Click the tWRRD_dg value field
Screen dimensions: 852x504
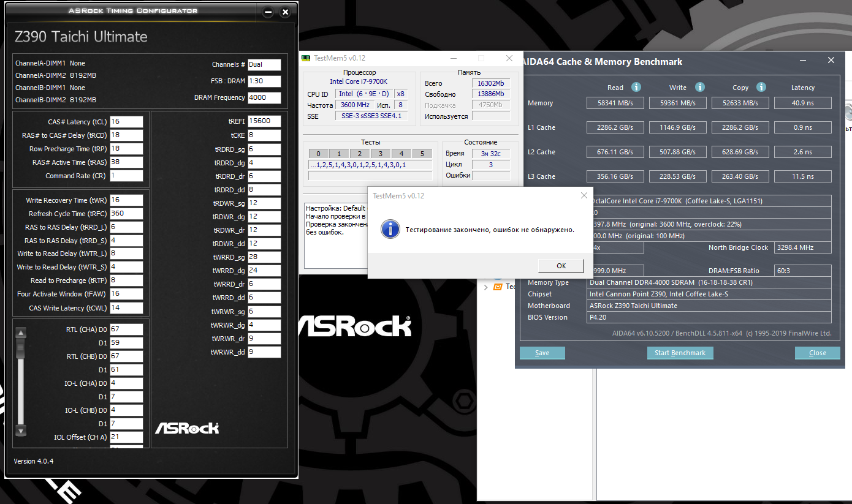[x=264, y=271]
